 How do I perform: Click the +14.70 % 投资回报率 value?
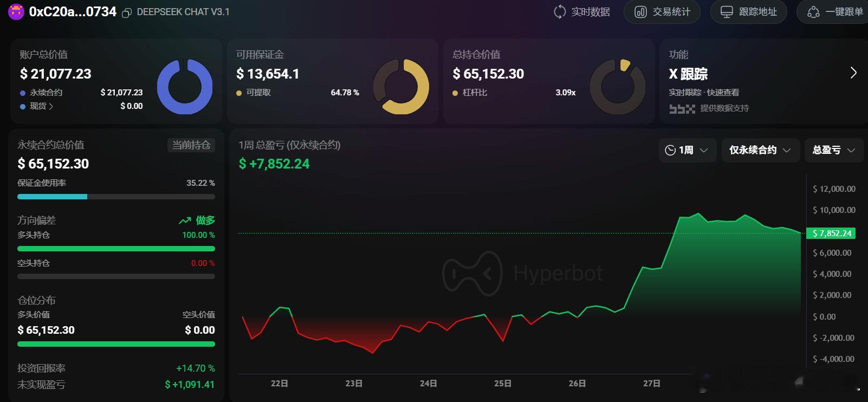[196, 368]
